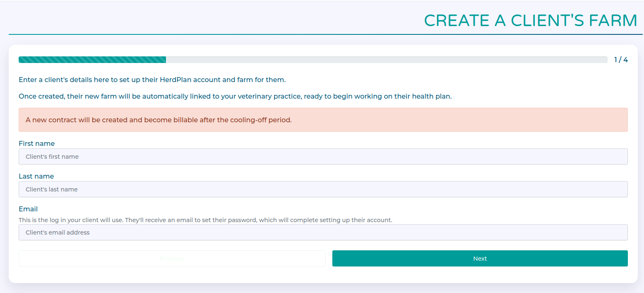The image size is (644, 293).
Task: Click the Create a Client's Farm heading
Action: coord(530,21)
